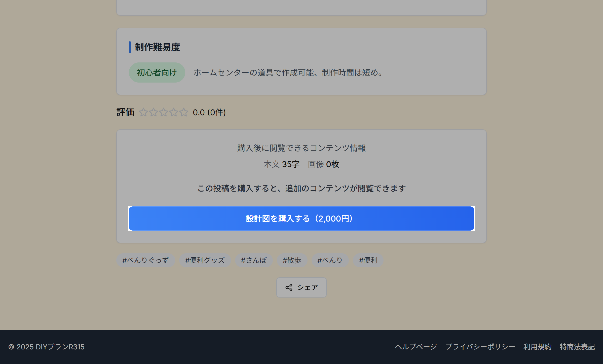Click the 評価 label
The image size is (603, 364).
pyautogui.click(x=125, y=112)
